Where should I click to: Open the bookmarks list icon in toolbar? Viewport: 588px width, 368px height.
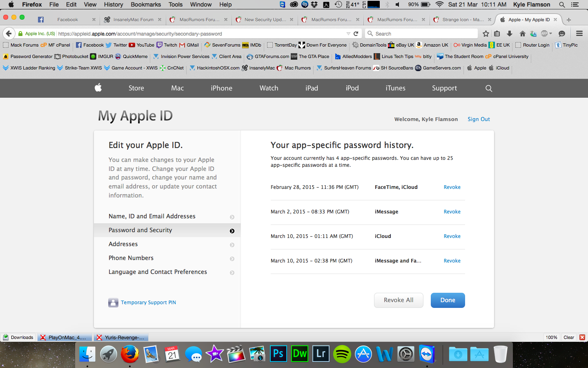pyautogui.click(x=497, y=34)
